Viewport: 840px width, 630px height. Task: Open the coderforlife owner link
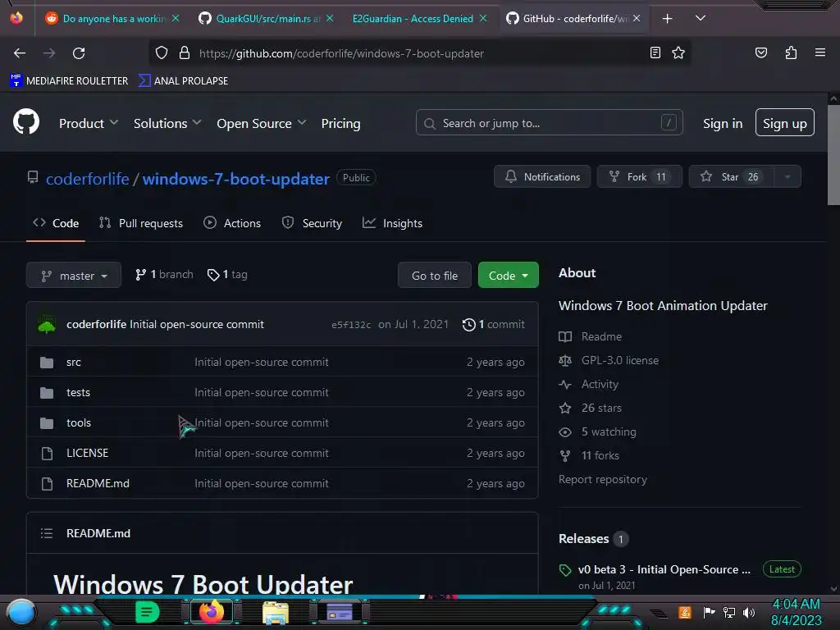pos(87,179)
